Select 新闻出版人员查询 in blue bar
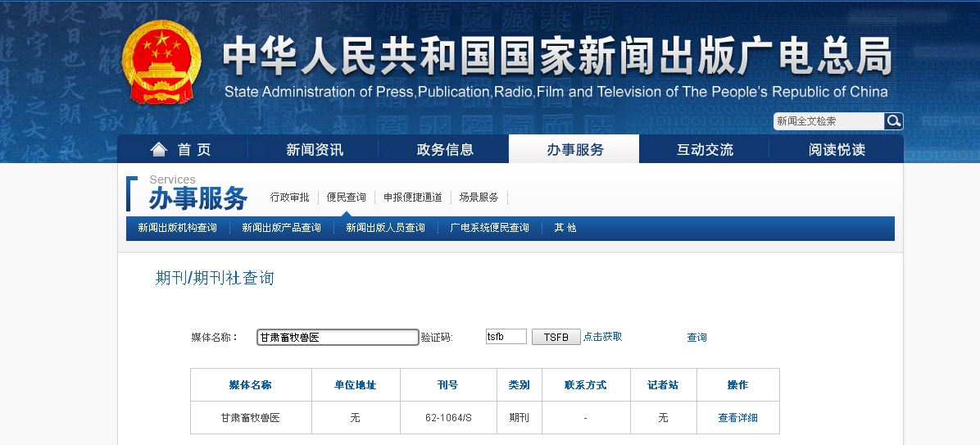Screen dimensions: 980x445 386,228
